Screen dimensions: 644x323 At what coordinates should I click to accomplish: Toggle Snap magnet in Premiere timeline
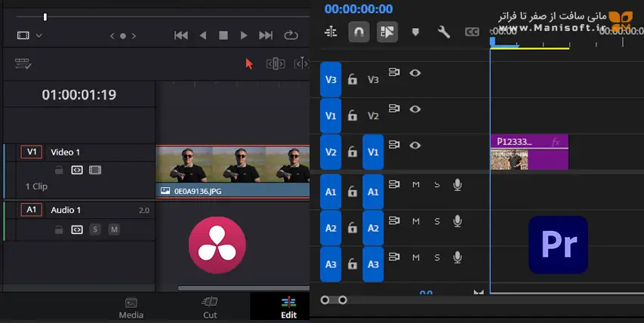(359, 32)
